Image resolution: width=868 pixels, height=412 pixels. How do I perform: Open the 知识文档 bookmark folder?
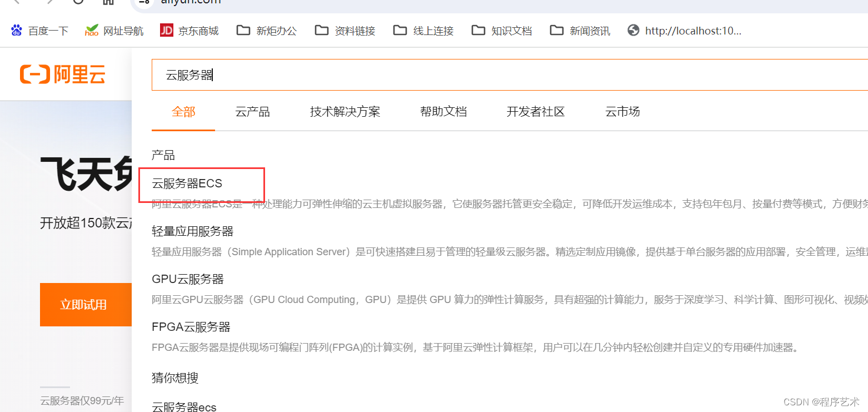click(x=502, y=31)
